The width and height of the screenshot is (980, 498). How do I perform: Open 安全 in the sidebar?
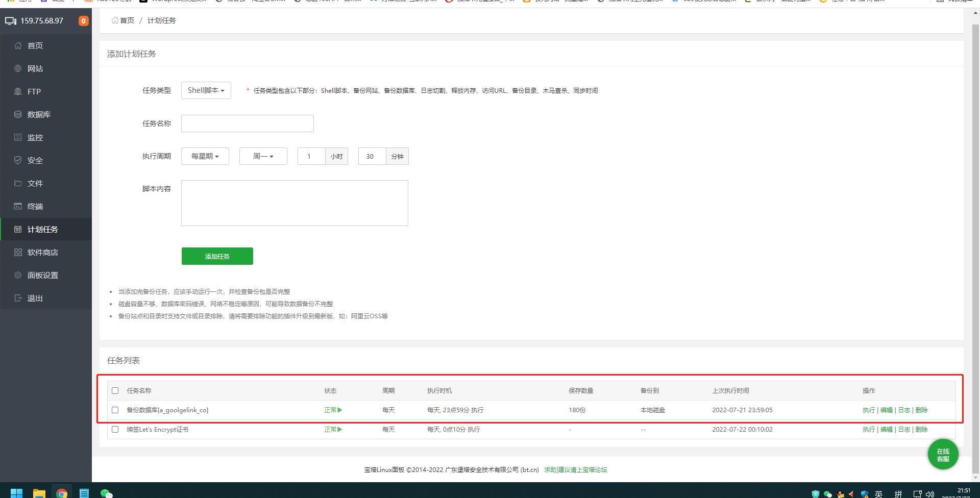[x=46, y=160]
